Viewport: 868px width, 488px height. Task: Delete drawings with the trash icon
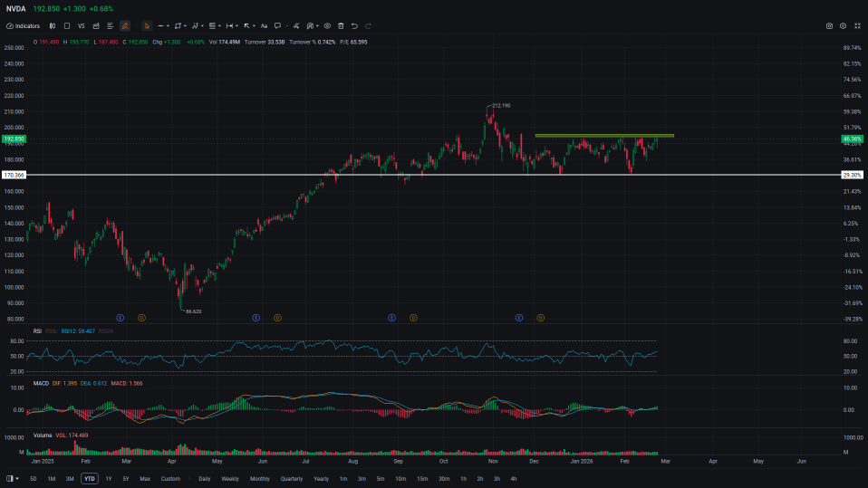pyautogui.click(x=341, y=26)
